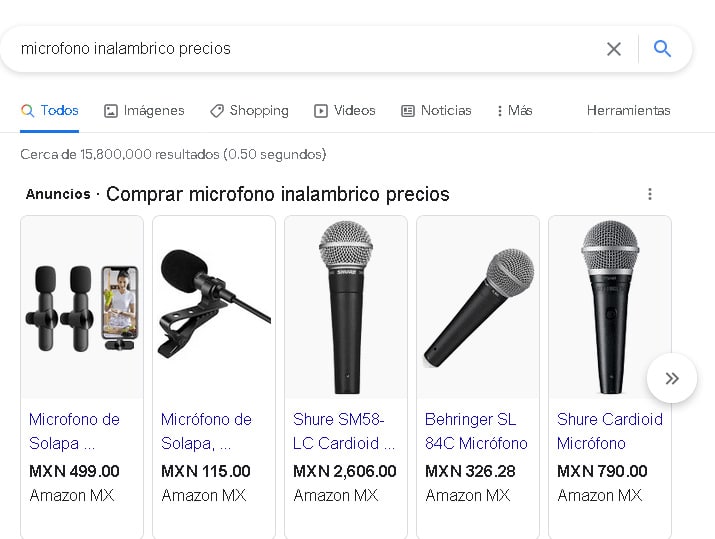
Task: Click the 'Comprar microfono inalambrico precios' heading
Action: pyautogui.click(x=278, y=194)
